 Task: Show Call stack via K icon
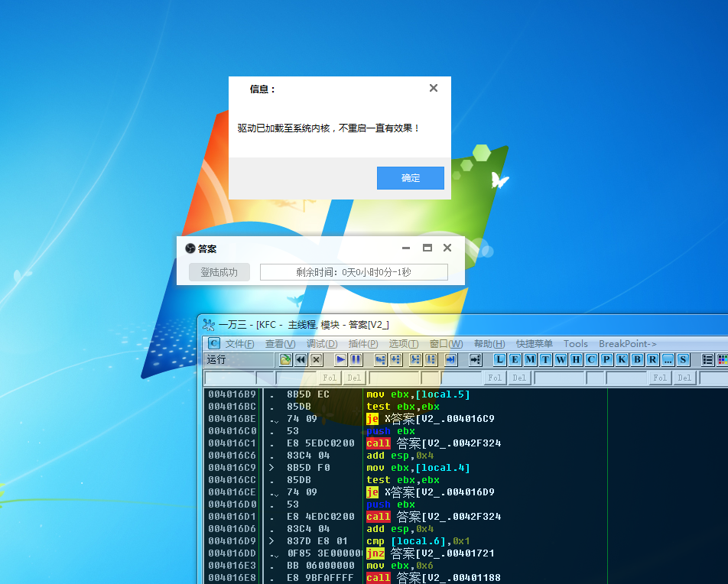[x=622, y=359]
